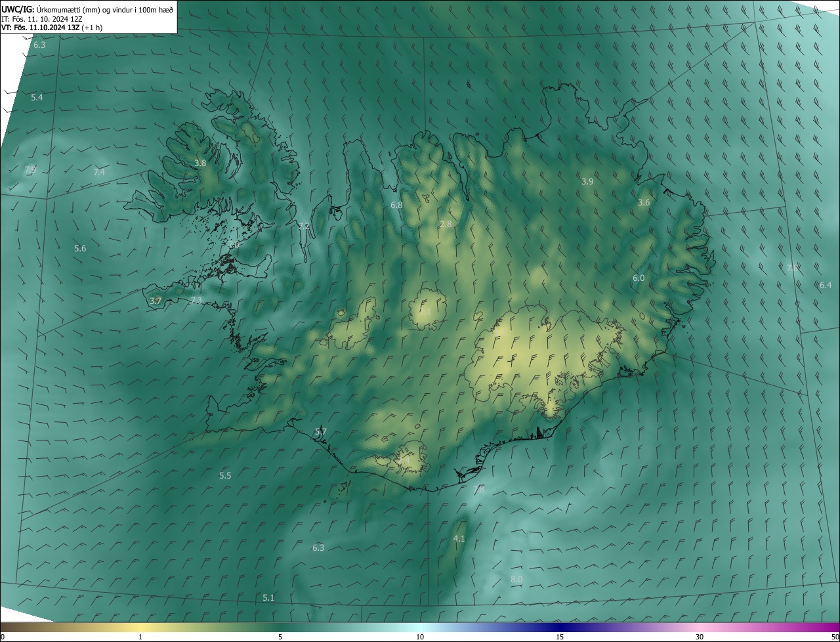Click the map value 7.9
The width and height of the screenshot is (840, 642).
(x=30, y=170)
